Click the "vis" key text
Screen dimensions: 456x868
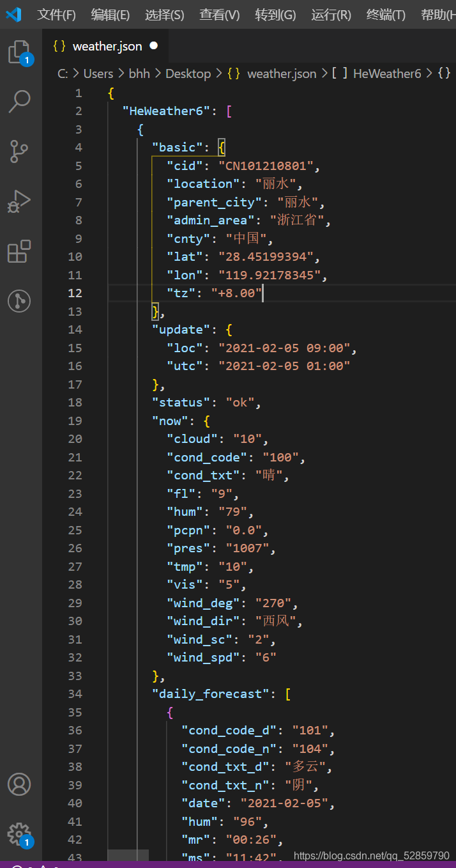[x=185, y=585]
